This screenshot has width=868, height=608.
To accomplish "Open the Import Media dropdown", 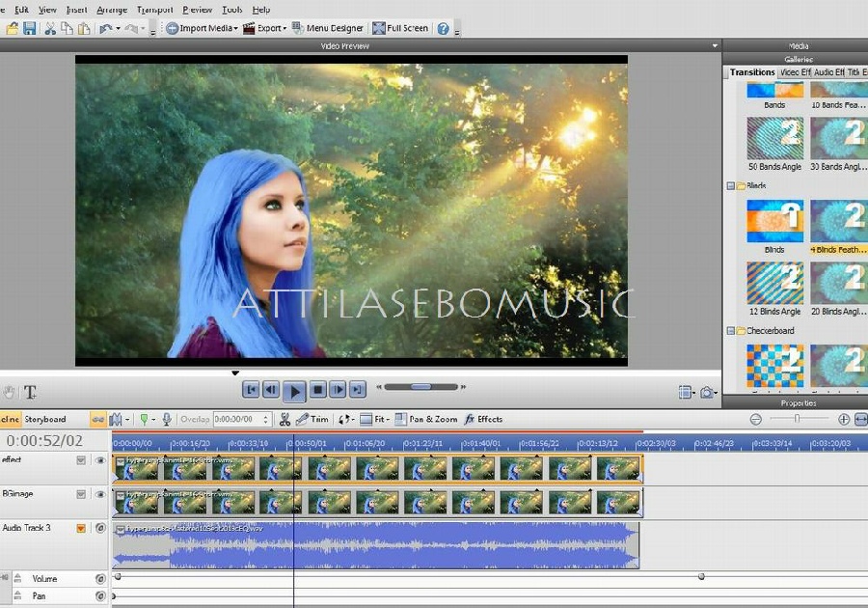I will pos(236,28).
